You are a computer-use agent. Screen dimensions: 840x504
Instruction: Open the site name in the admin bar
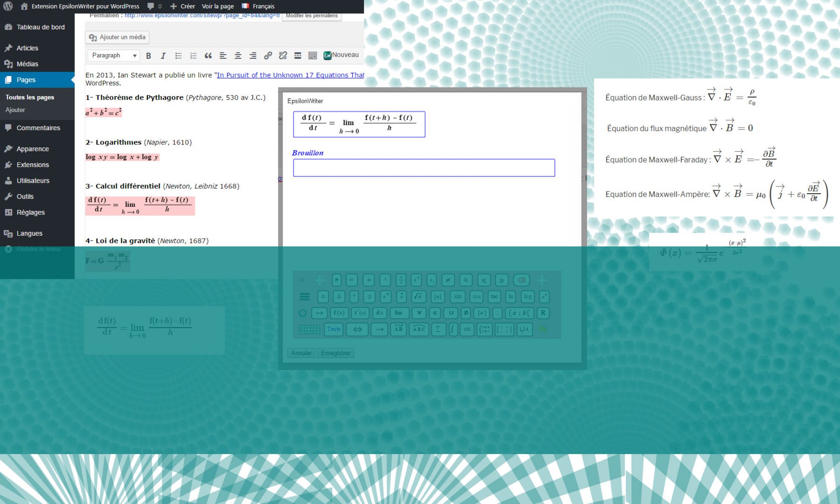tap(80, 6)
